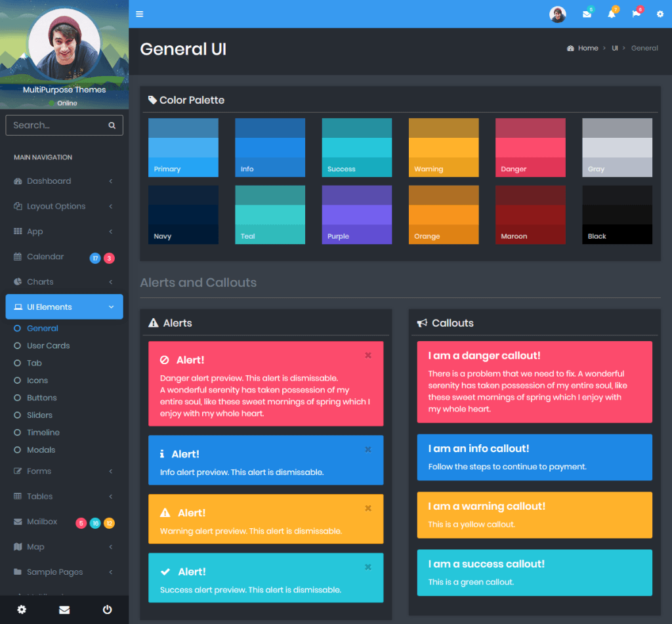Image resolution: width=672 pixels, height=624 pixels.
Task: Open settings gear at sidebar bottom
Action: 22,610
